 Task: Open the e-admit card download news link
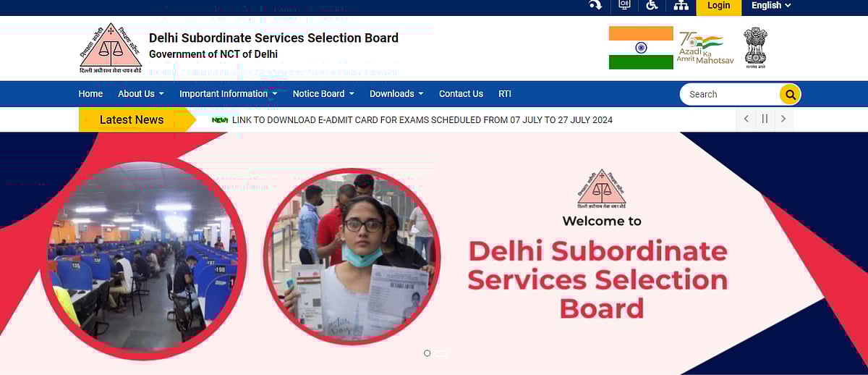click(422, 119)
